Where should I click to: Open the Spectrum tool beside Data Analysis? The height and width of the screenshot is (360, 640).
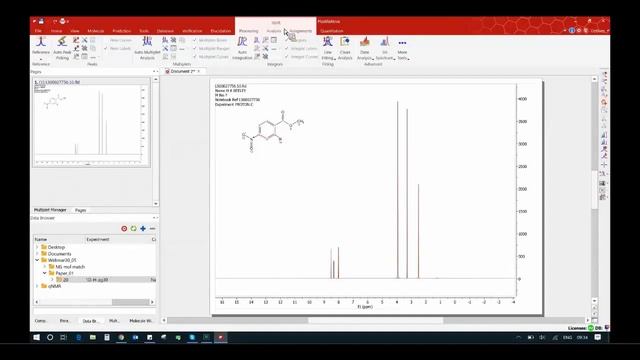(384, 48)
